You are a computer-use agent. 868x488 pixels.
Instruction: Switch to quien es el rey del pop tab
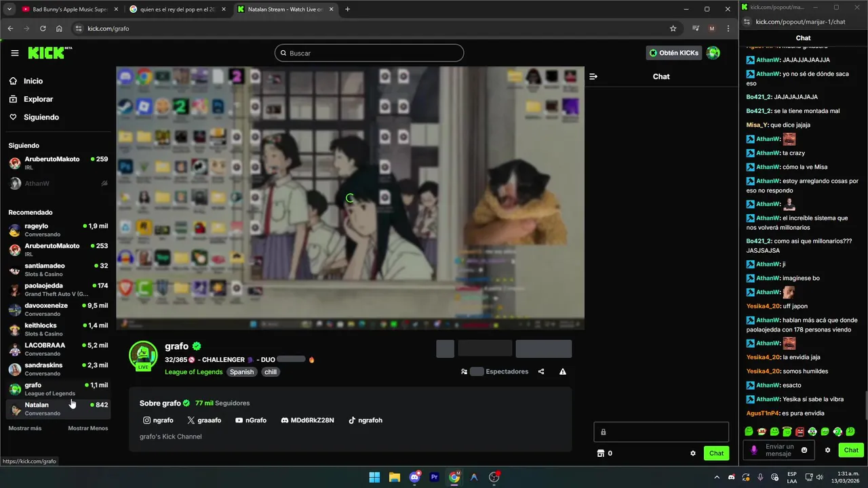point(177,9)
